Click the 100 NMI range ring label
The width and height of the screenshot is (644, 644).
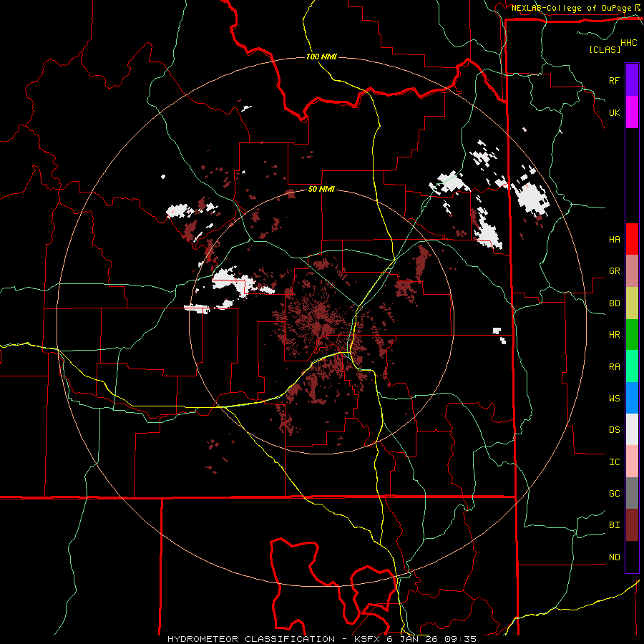coord(321,57)
